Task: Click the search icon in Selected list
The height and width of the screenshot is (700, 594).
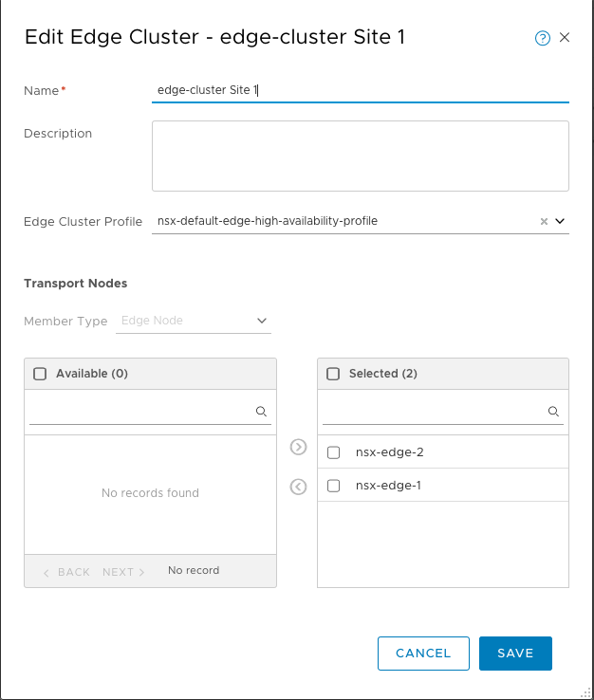Action: 553,412
